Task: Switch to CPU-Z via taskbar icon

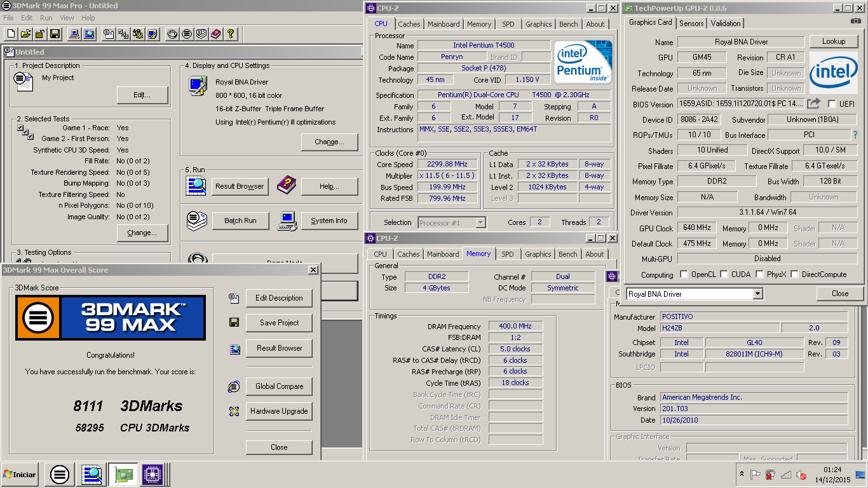Action: coord(153,474)
